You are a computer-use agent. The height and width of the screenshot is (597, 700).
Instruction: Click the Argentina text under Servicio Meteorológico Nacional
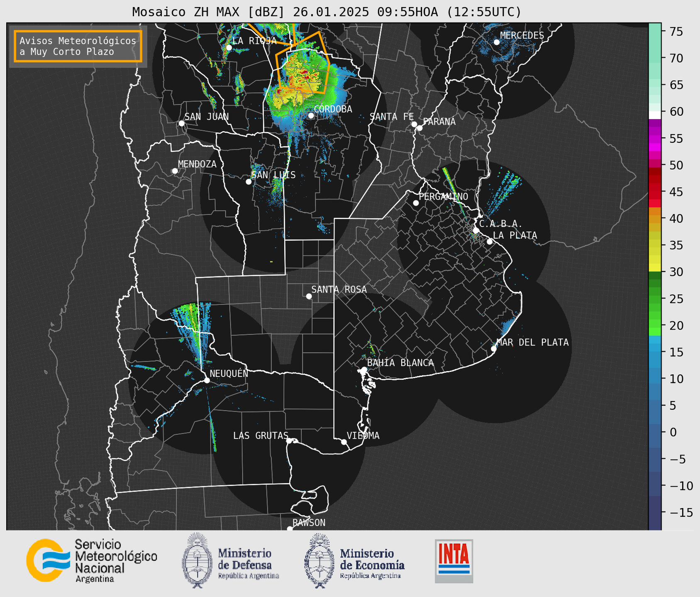click(95, 579)
